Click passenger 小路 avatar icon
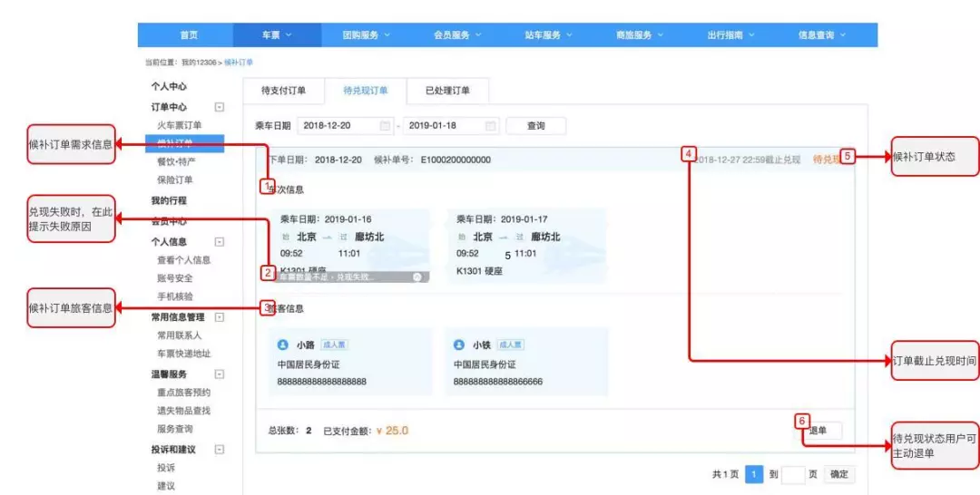The height and width of the screenshot is (495, 980). pos(283,345)
